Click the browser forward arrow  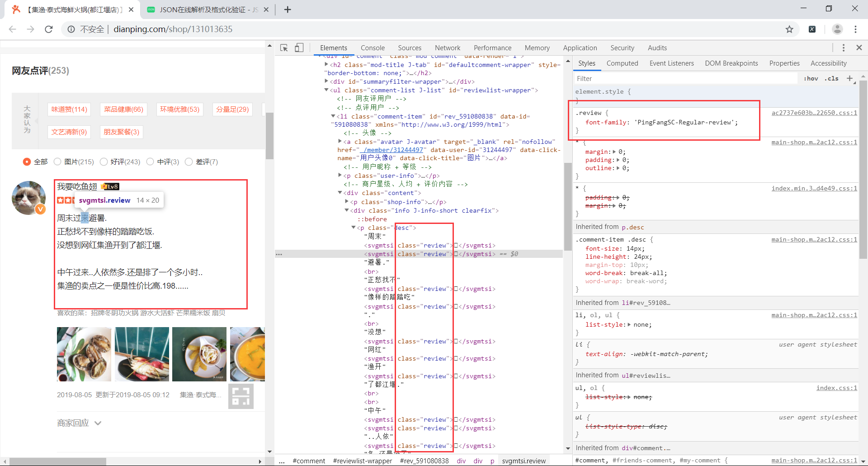[31, 29]
